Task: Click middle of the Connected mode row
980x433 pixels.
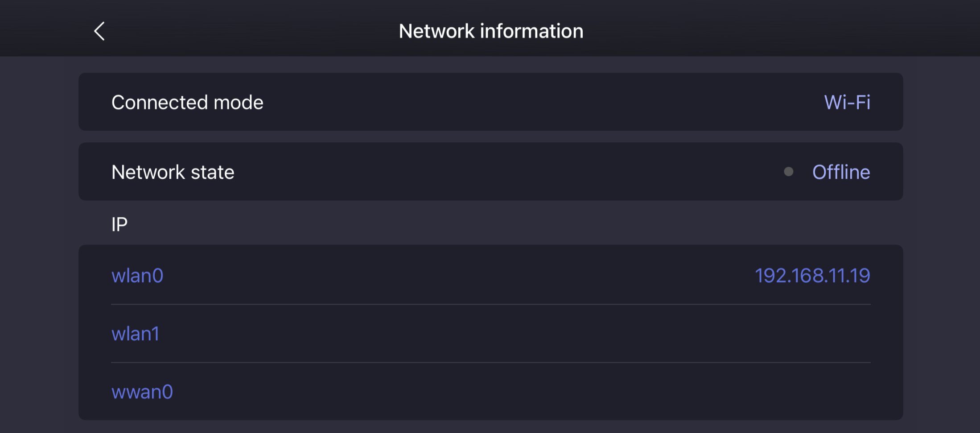Action: (x=490, y=103)
